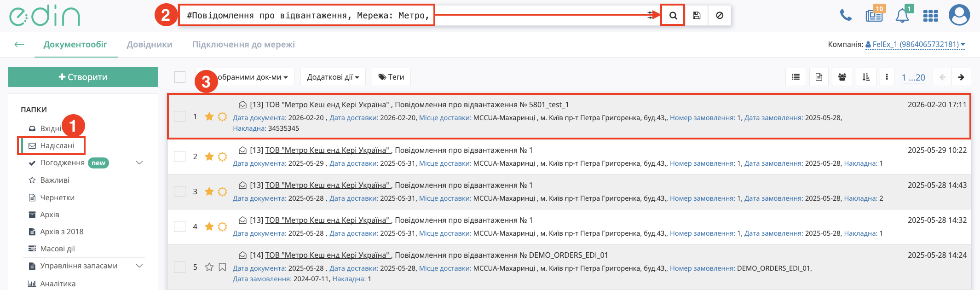Open the Додаткові дії dropdown
The image size is (980, 290).
pyautogui.click(x=333, y=77)
